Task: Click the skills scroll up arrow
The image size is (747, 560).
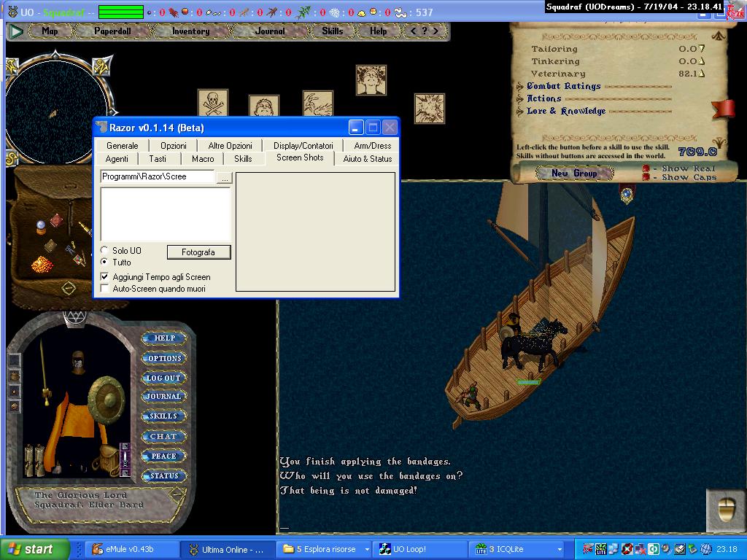Action: 719,35
